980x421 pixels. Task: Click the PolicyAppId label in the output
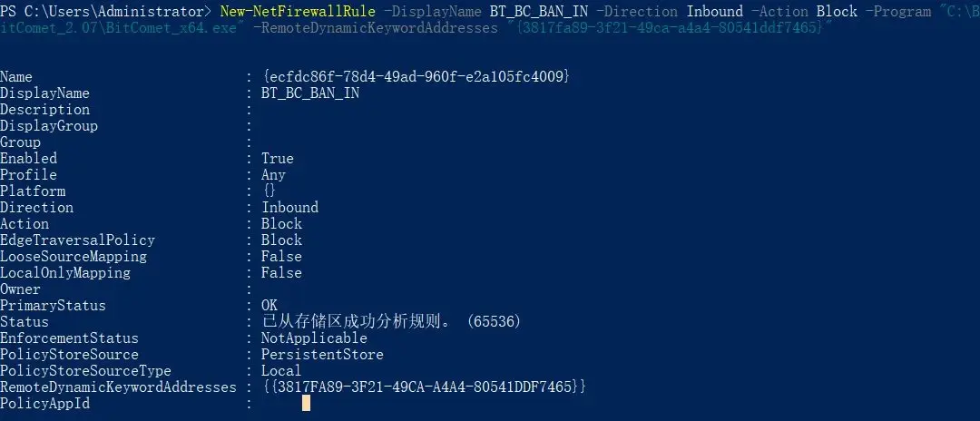coord(44,404)
